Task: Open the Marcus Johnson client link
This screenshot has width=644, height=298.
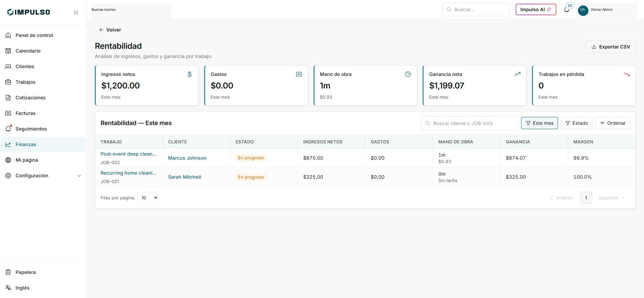Action: (187, 158)
